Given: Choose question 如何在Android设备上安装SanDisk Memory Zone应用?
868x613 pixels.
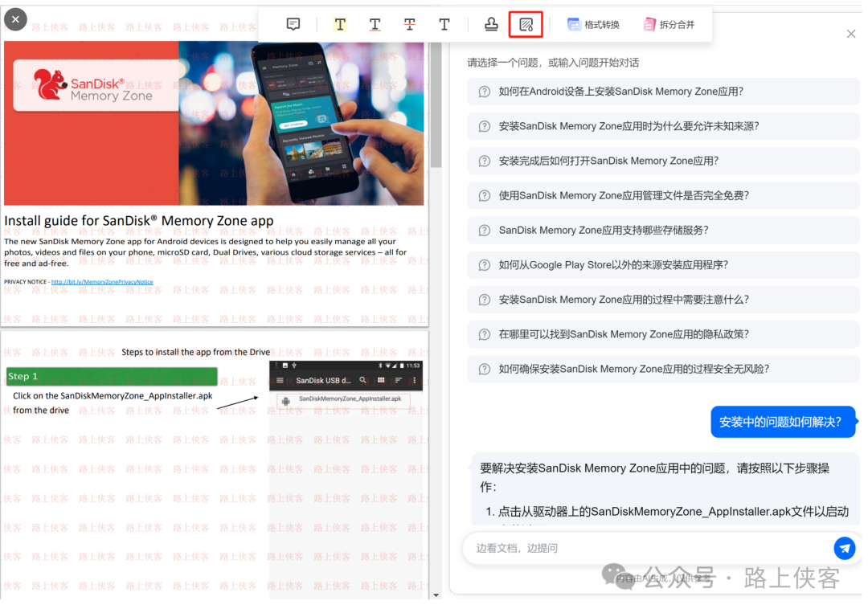Looking at the screenshot, I should click(x=662, y=92).
